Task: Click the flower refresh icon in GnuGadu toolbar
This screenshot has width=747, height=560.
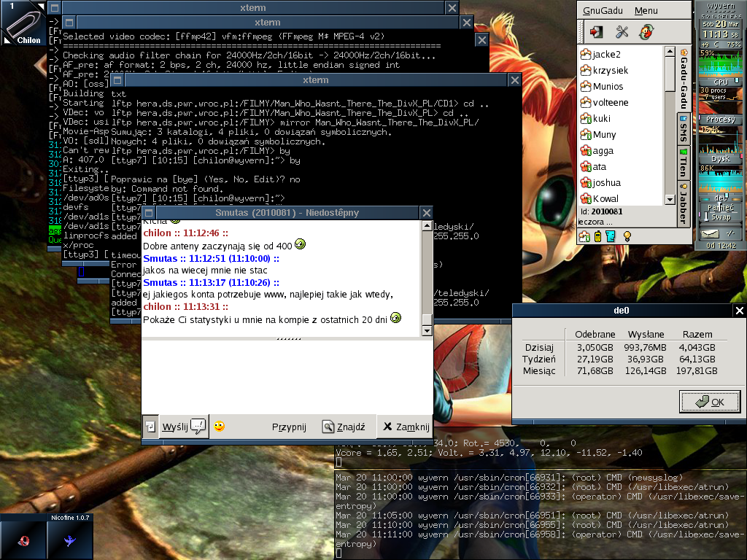Action: 646,31
